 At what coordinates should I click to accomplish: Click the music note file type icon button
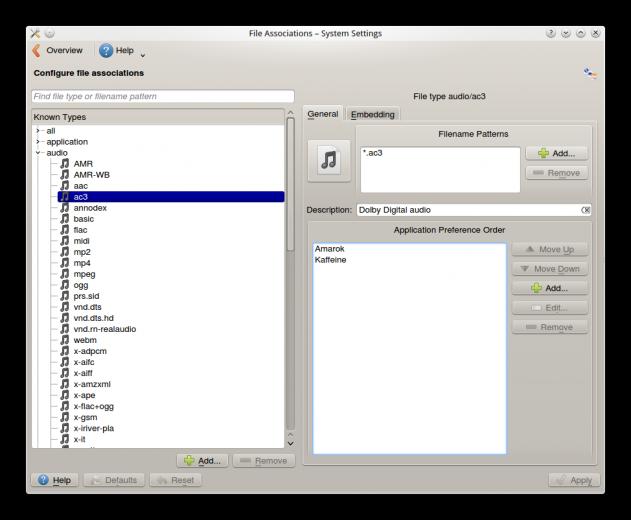(329, 161)
